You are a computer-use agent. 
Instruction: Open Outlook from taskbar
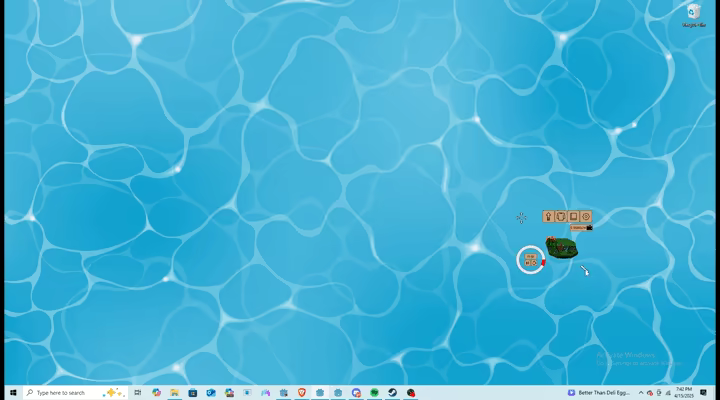click(x=211, y=393)
